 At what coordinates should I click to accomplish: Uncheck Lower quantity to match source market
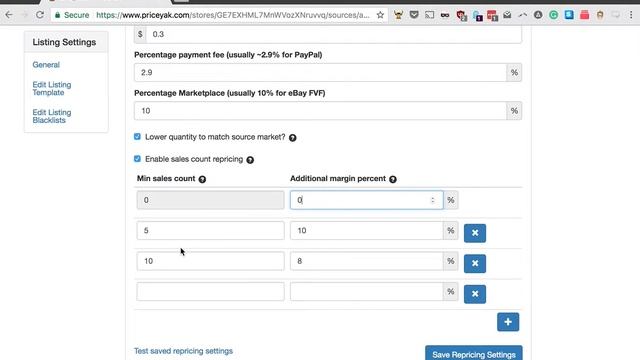pos(137,137)
